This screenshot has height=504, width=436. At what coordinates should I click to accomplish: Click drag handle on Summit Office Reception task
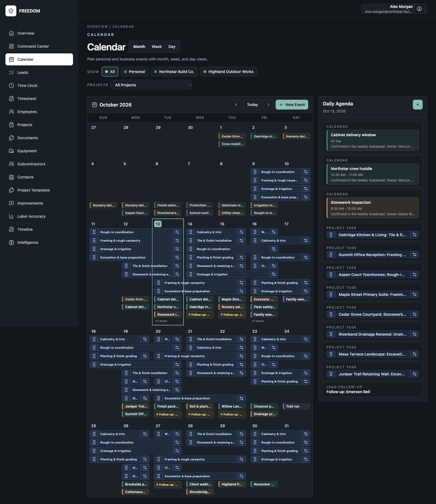(x=331, y=255)
